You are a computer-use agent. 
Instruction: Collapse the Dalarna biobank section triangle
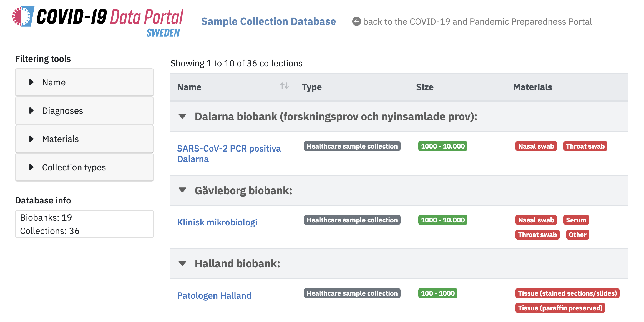[x=182, y=116]
